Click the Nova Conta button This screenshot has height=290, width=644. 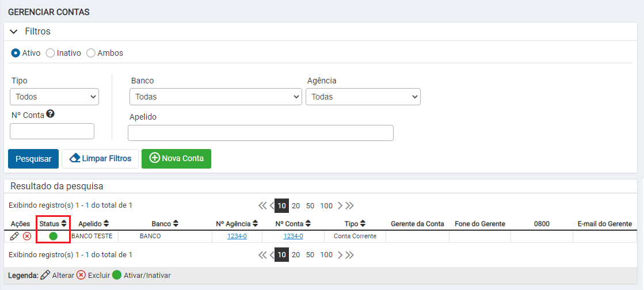click(x=176, y=159)
